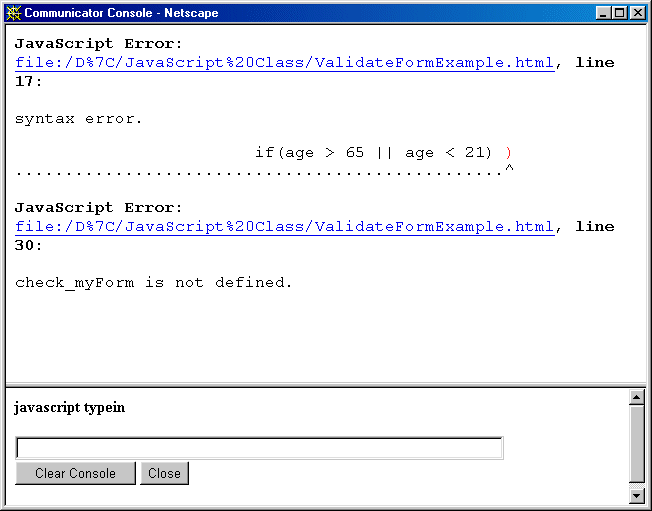Close the console with title bar X
The height and width of the screenshot is (511, 652).
pos(638,13)
